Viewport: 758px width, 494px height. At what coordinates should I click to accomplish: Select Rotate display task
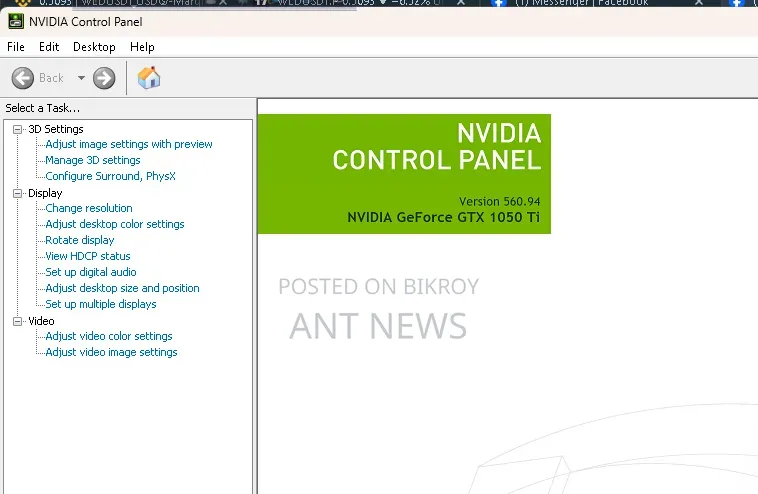(x=80, y=240)
